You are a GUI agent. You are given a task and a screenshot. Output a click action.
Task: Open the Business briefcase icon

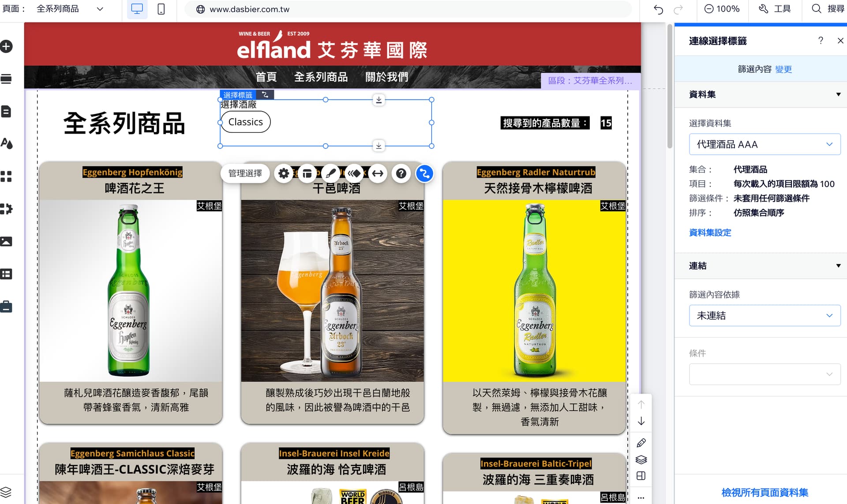[x=6, y=306]
